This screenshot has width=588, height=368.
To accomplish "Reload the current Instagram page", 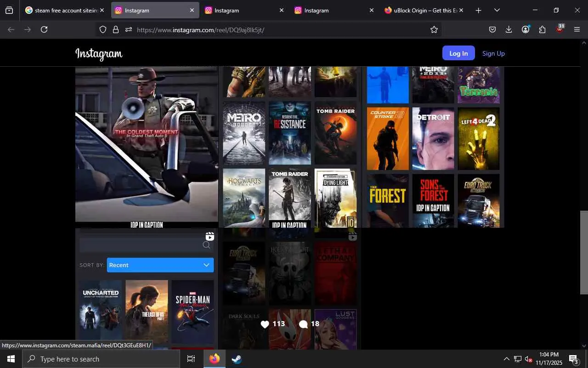I will pyautogui.click(x=44, y=29).
